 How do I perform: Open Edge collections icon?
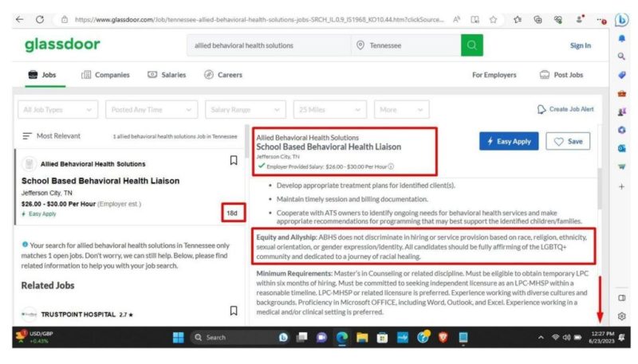pyautogui.click(x=538, y=19)
